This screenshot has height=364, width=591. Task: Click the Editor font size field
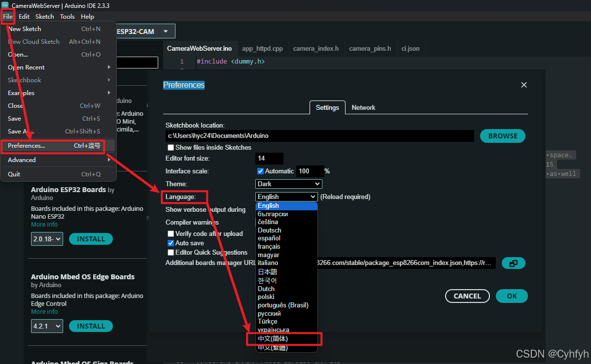click(x=269, y=158)
